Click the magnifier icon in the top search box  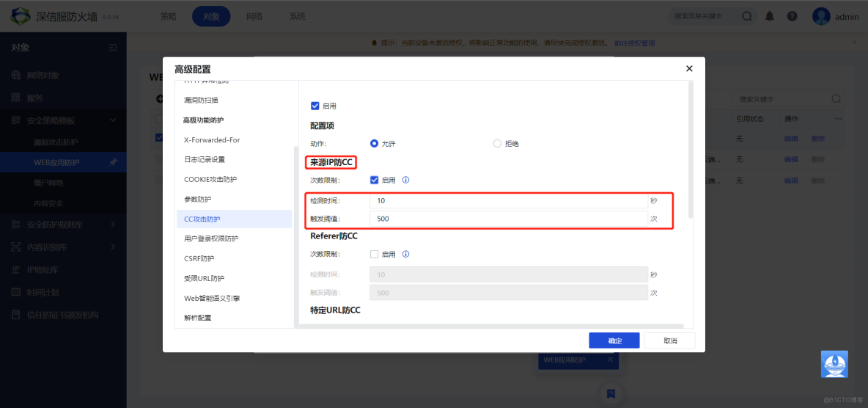pos(746,16)
